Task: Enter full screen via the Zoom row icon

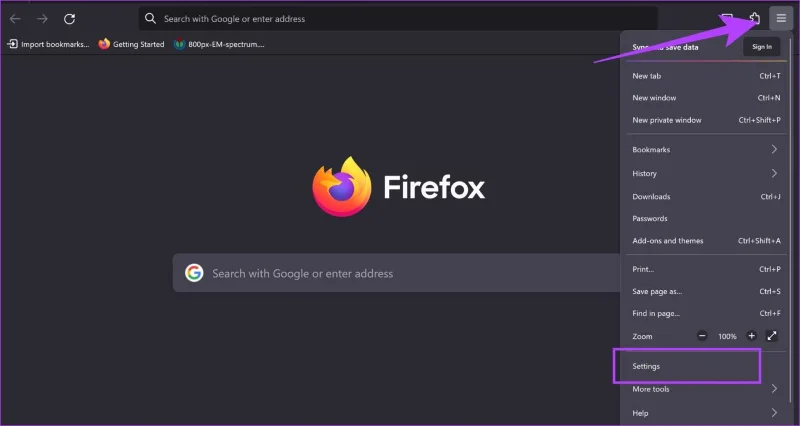Action: 771,336
